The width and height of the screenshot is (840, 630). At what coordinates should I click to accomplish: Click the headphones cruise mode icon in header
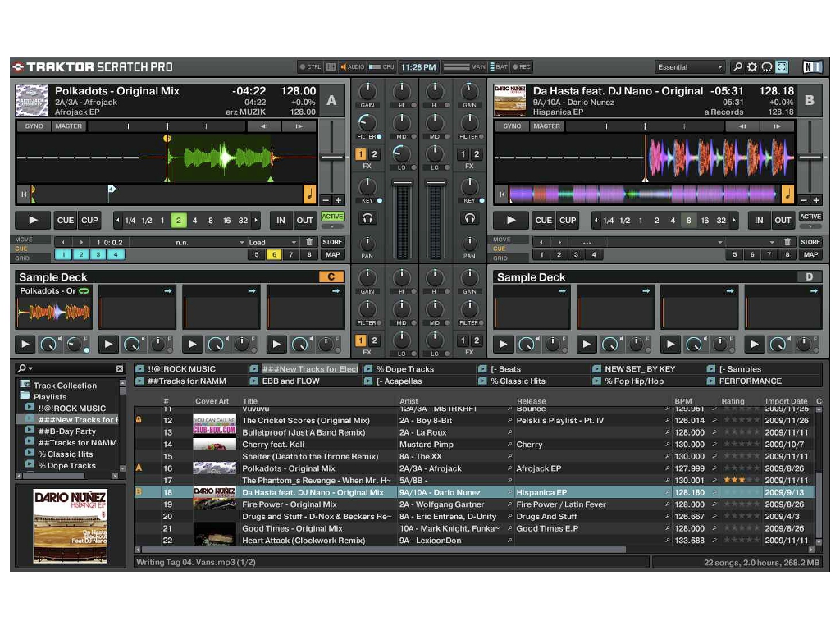click(767, 67)
